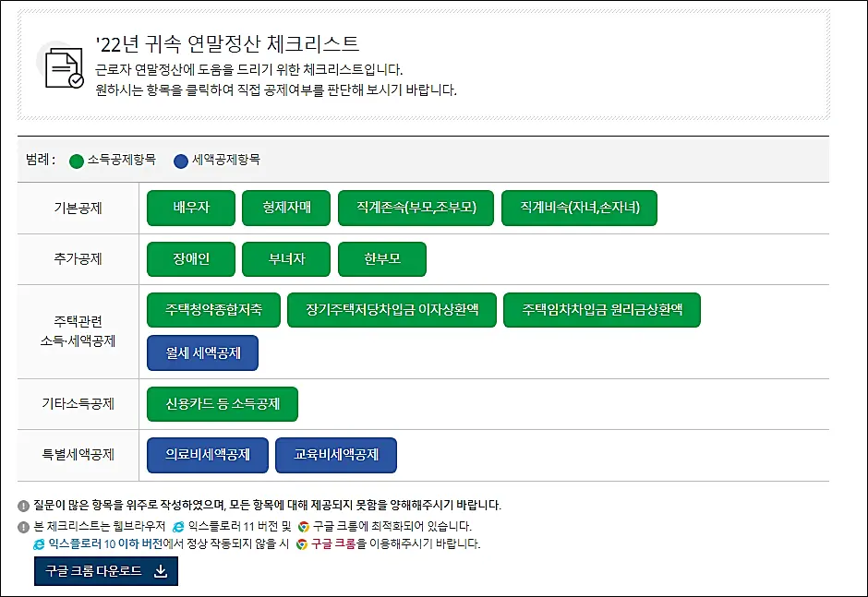Click the green 소득공제항목 legend dot
Image resolution: width=868 pixels, height=597 pixels.
[x=75, y=160]
